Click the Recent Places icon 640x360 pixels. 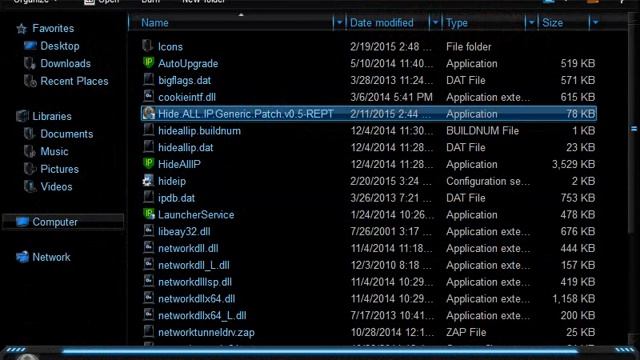tap(30, 81)
